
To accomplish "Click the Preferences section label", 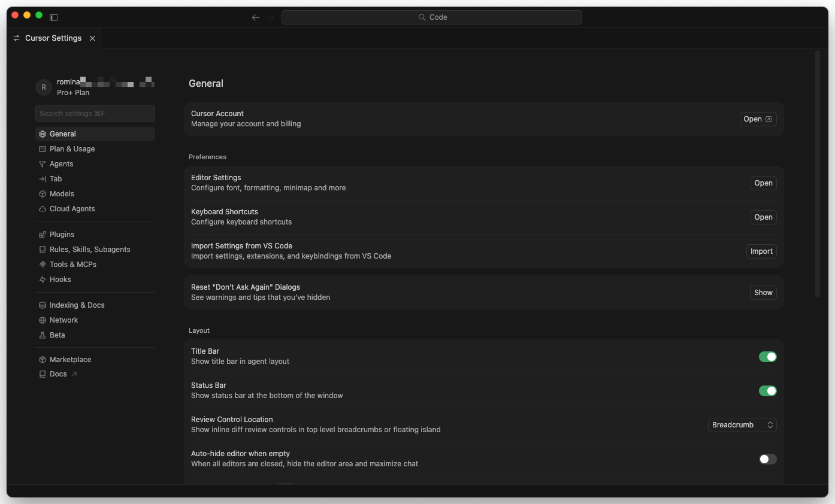I will click(207, 157).
